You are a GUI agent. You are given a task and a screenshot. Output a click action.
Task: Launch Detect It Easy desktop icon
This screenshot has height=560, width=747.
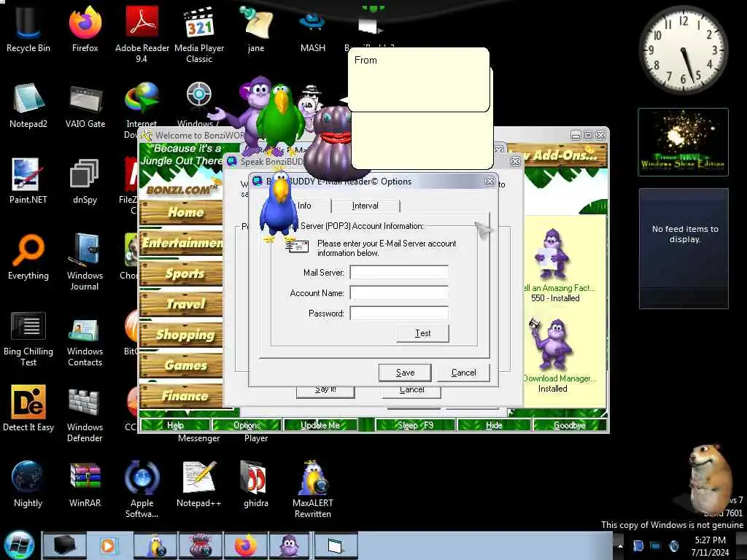[x=28, y=408]
